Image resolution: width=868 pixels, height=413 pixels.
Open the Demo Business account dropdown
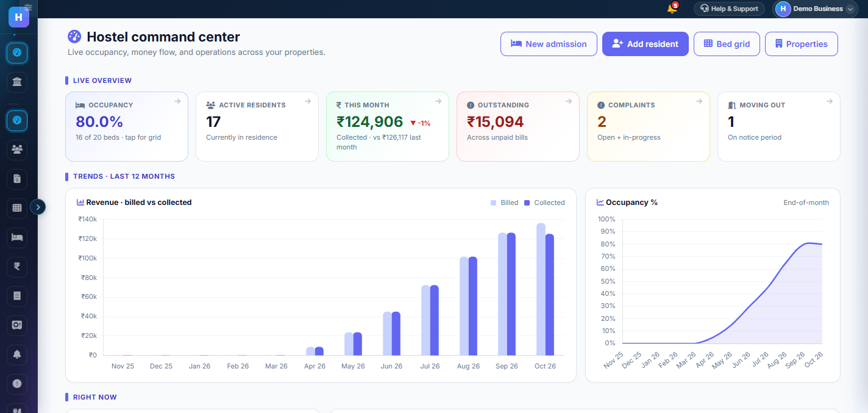pos(815,9)
